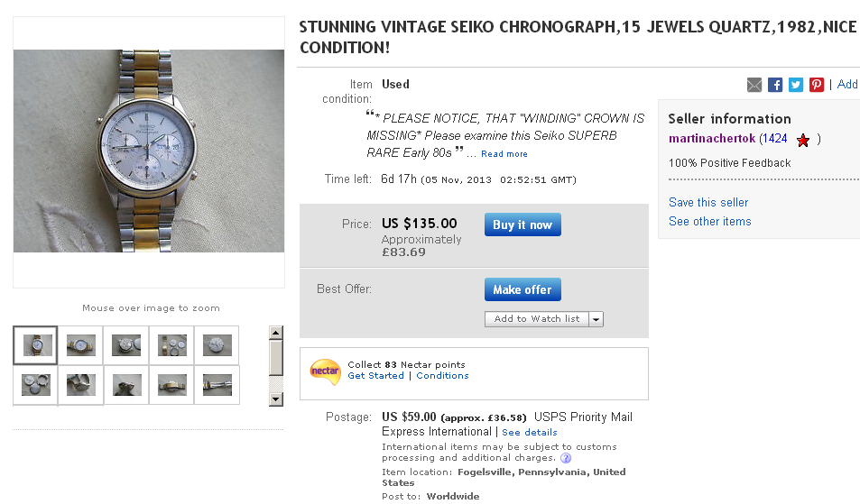Image resolution: width=860 pixels, height=504 pixels.
Task: Click customs charges help question icon
Action: (x=566, y=458)
